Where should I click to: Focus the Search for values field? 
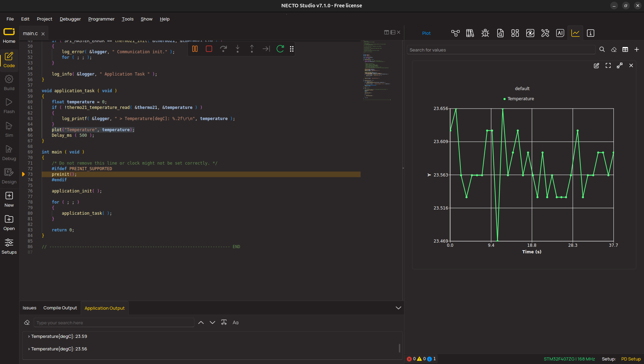pyautogui.click(x=501, y=50)
